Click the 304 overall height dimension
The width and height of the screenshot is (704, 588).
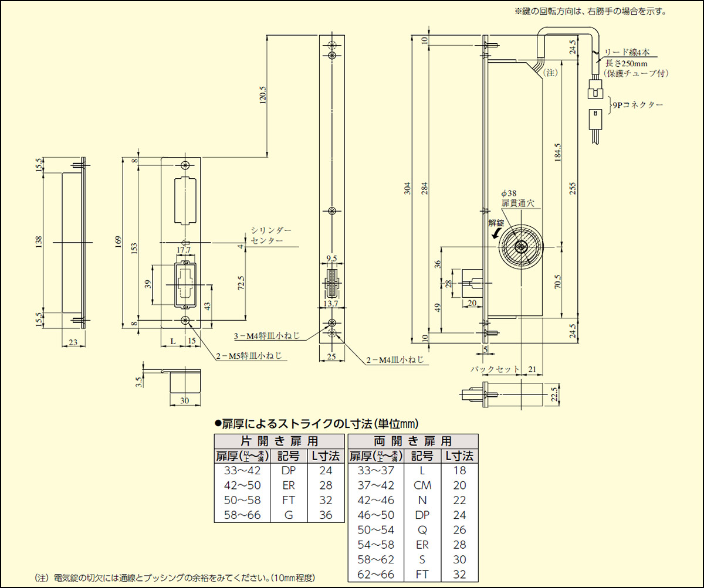click(408, 187)
